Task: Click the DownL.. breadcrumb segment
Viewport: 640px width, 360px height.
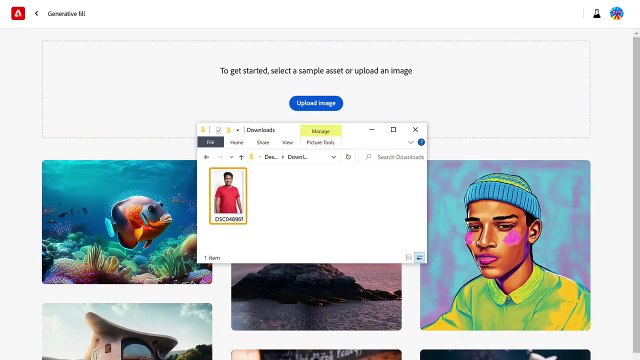Action: [298, 157]
